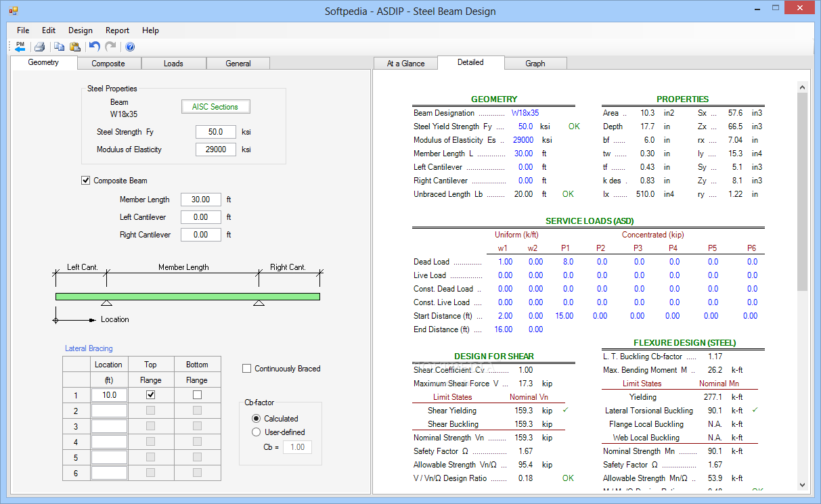Click the Redo toolbar arrow
The height and width of the screenshot is (504, 821).
110,47
